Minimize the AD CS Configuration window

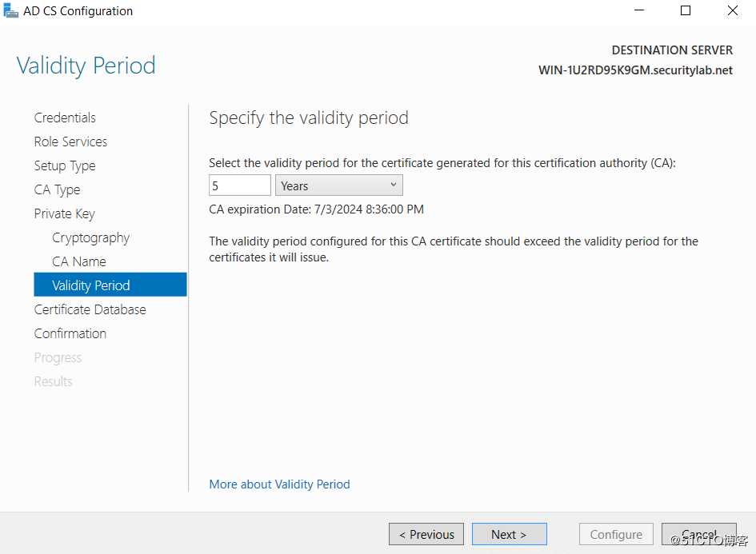[639, 10]
